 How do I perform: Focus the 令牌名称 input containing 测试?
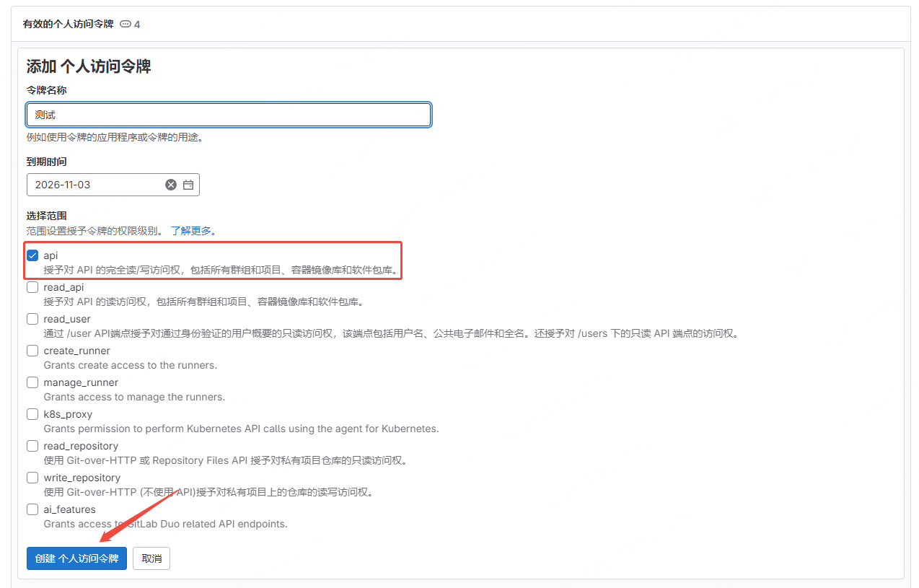[229, 115]
